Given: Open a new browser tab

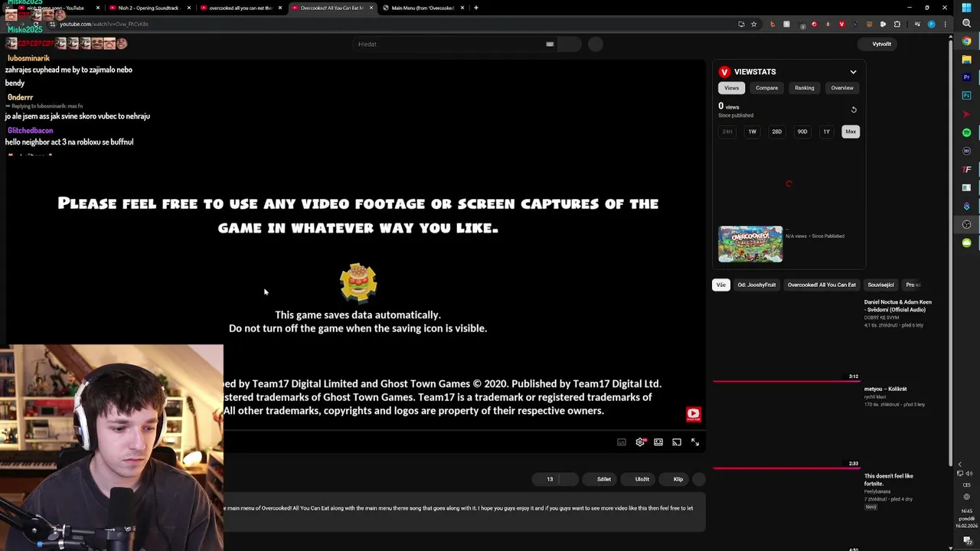Looking at the screenshot, I should [476, 8].
